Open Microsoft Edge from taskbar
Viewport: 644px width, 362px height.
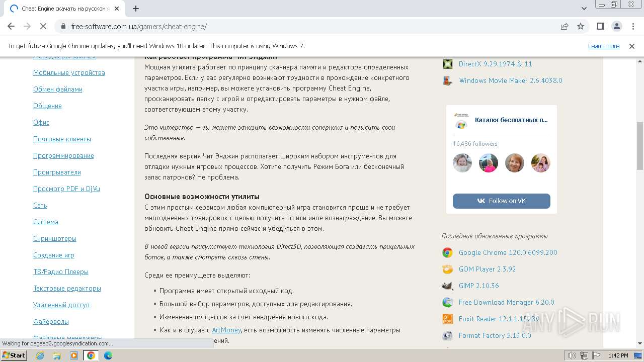(x=108, y=355)
